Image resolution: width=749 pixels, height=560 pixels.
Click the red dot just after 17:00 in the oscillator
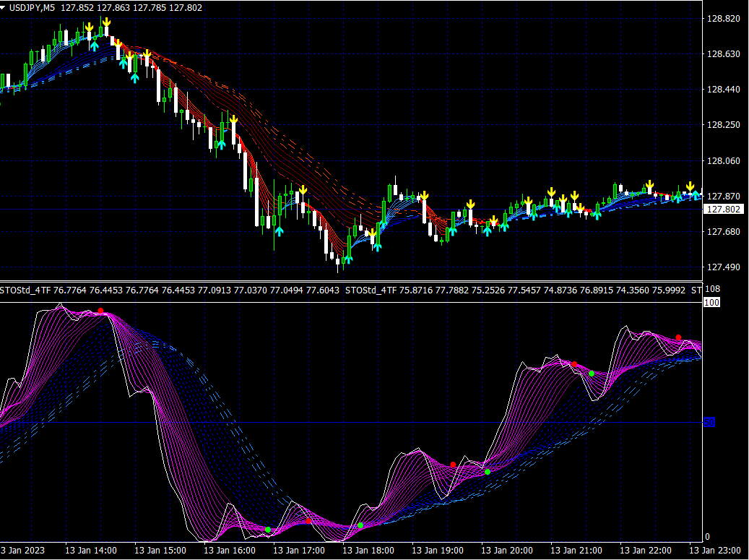[308, 521]
